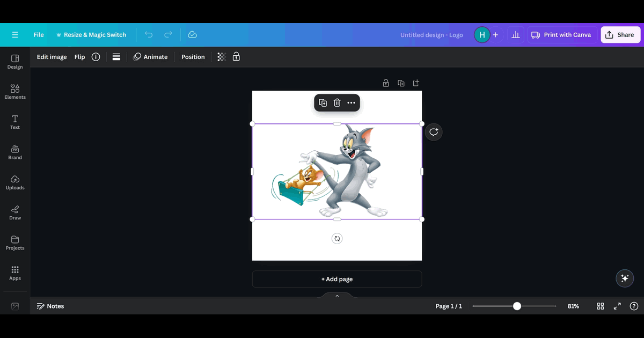Viewport: 644px width, 338px height.
Task: Open the Text sidebar tab
Action: pos(15,122)
